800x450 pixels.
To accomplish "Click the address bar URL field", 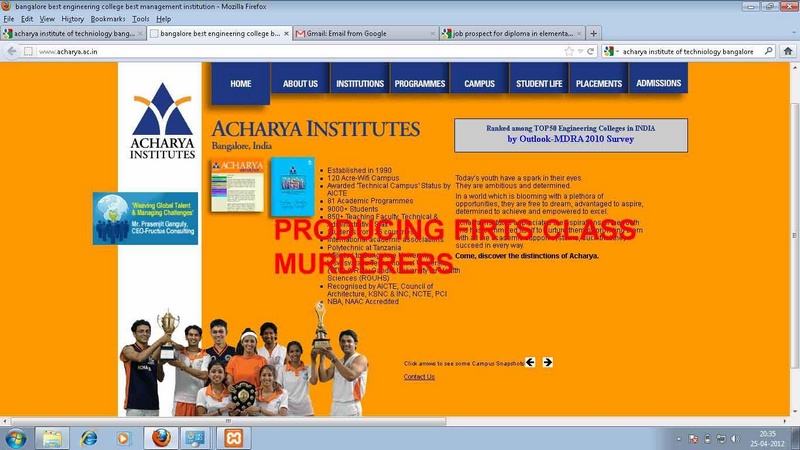I will click(301, 51).
